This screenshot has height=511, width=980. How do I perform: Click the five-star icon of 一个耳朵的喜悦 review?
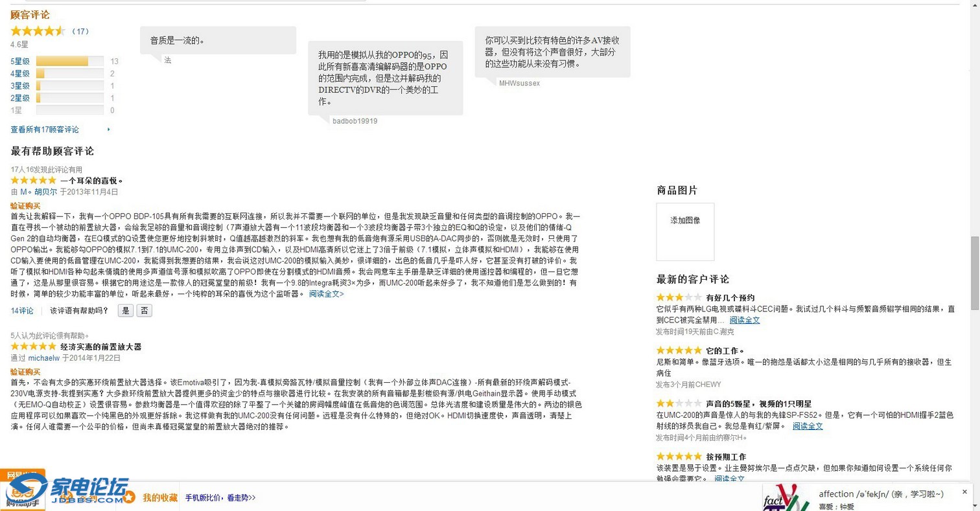click(x=34, y=180)
